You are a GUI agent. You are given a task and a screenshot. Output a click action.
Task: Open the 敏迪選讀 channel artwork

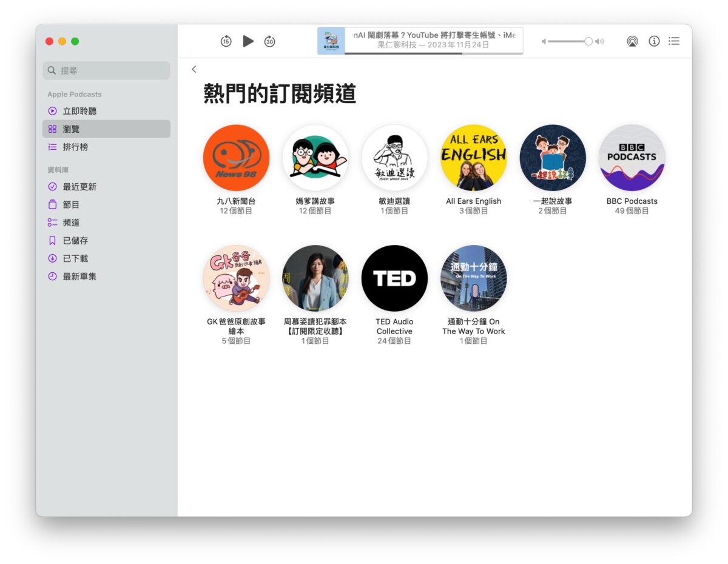click(x=394, y=158)
